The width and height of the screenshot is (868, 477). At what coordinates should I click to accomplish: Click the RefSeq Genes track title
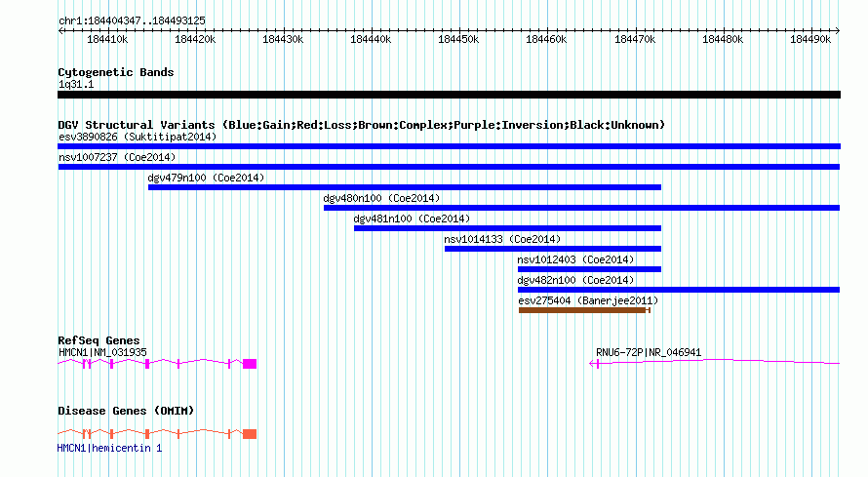99,340
